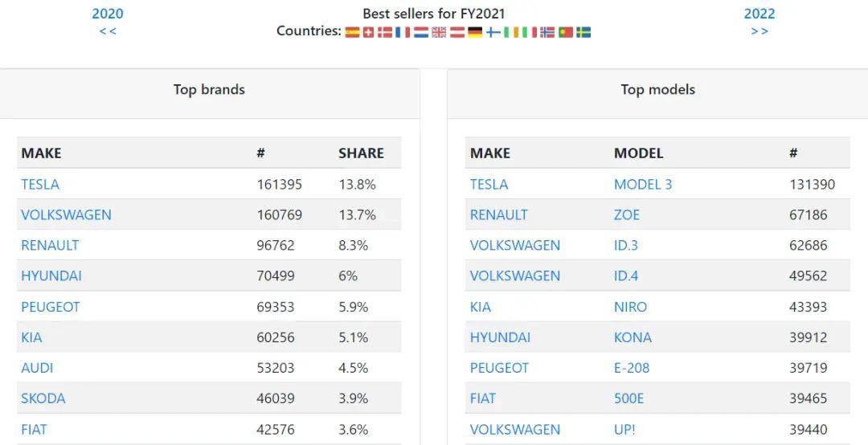Go to previous year 2020
868x445 pixels.
click(108, 14)
